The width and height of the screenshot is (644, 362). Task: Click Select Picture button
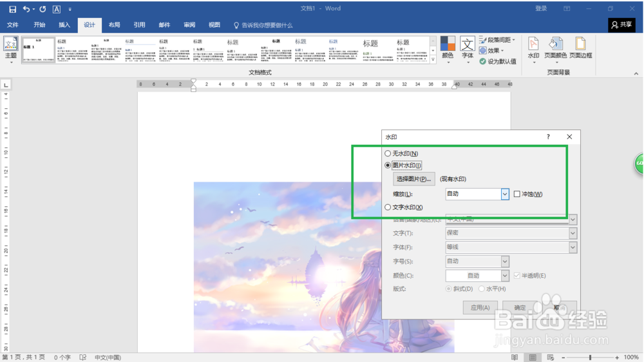click(414, 178)
